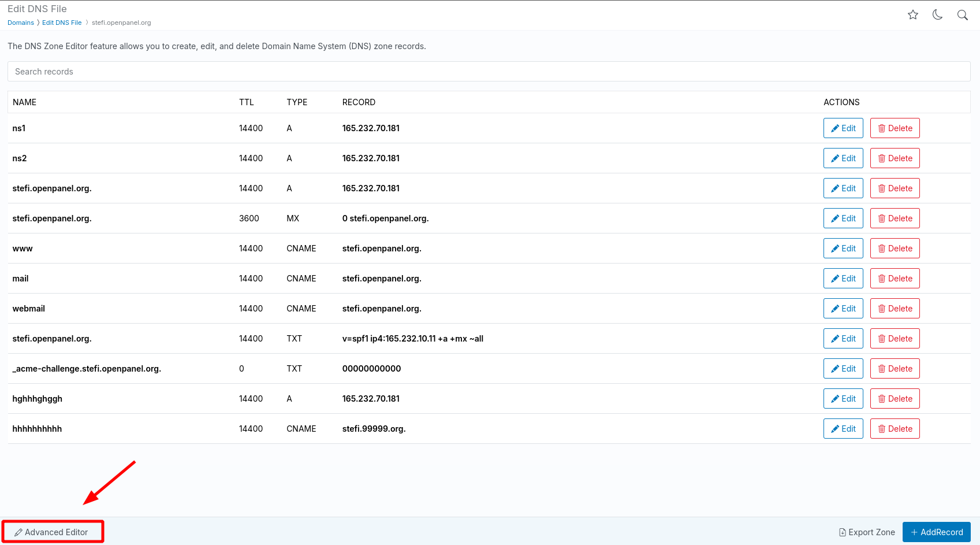Edit the MX record row

coord(843,218)
